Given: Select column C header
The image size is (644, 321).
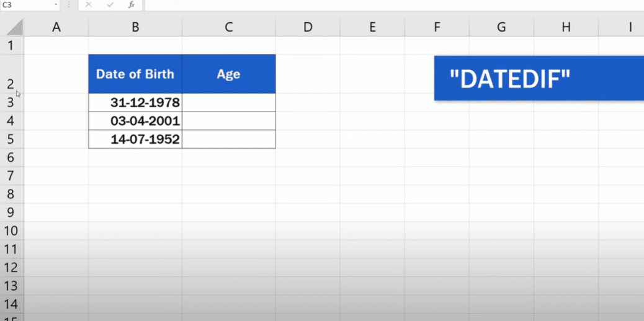Looking at the screenshot, I should pyautogui.click(x=229, y=27).
